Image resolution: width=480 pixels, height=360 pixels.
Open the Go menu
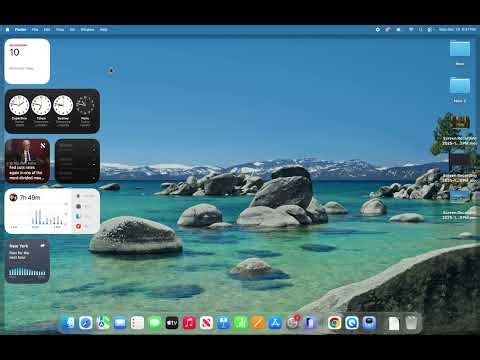(x=72, y=30)
